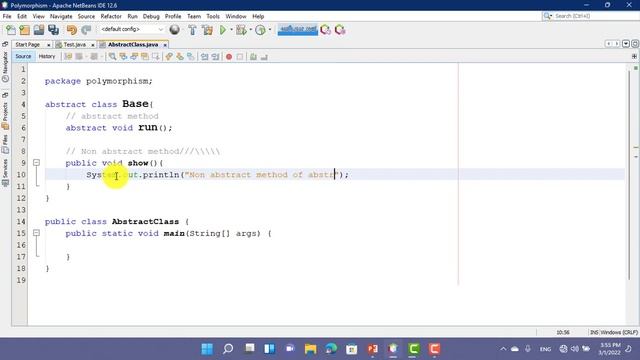Open the Tools menu

click(x=213, y=16)
